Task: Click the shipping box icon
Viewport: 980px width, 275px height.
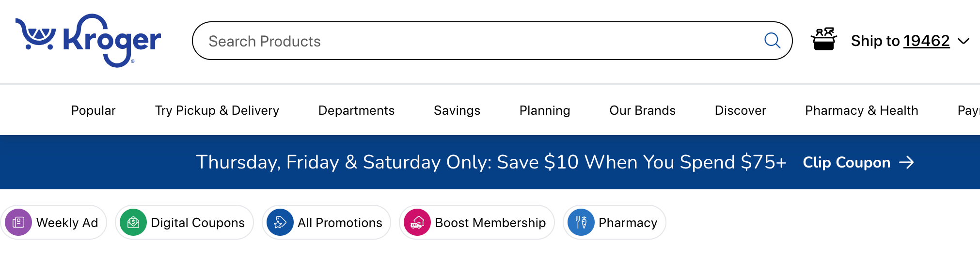Action: pyautogui.click(x=824, y=39)
